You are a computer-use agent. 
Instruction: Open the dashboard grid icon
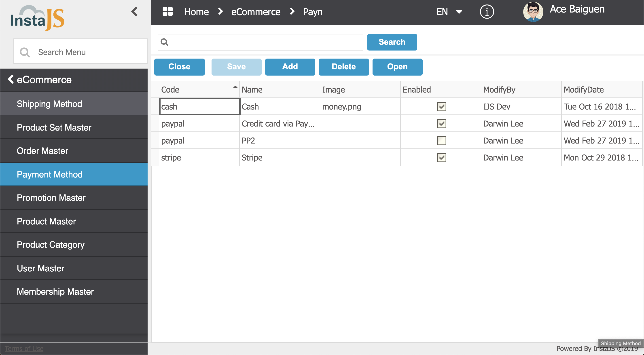[167, 11]
